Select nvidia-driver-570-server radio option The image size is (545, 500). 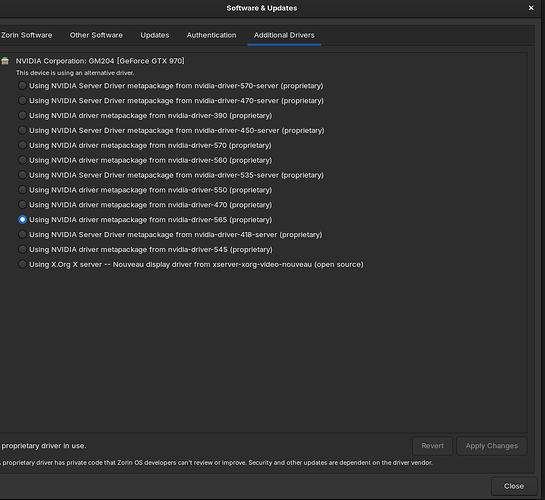coord(22,85)
